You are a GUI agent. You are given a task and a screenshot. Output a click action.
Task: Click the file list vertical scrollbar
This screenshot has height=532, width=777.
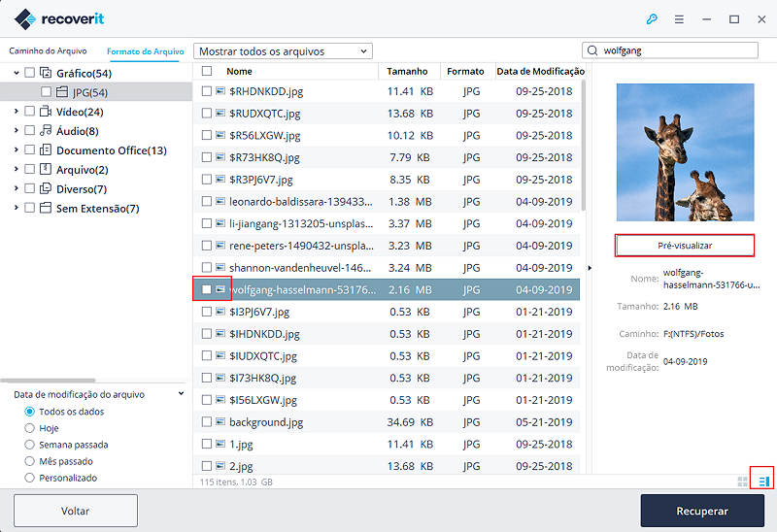[x=584, y=147]
